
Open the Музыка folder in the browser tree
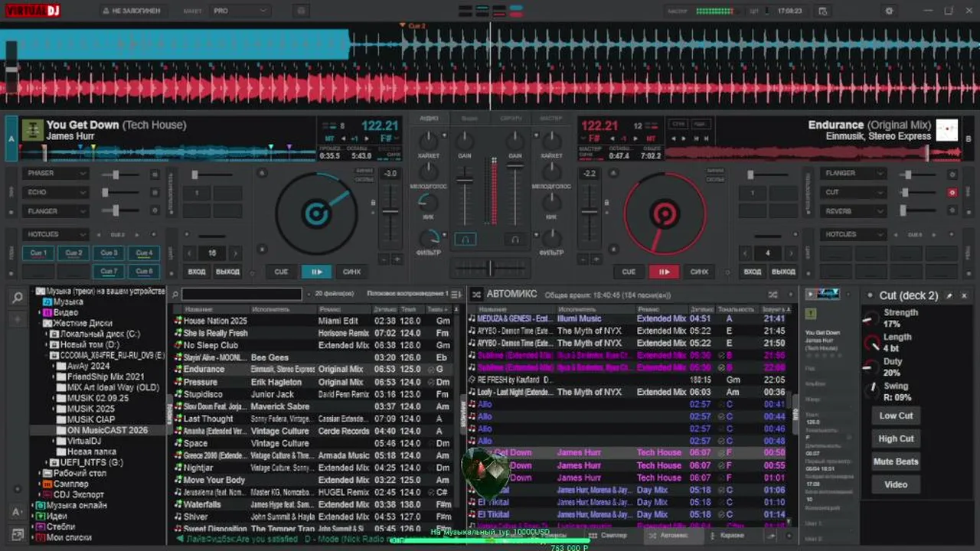pyautogui.click(x=68, y=302)
